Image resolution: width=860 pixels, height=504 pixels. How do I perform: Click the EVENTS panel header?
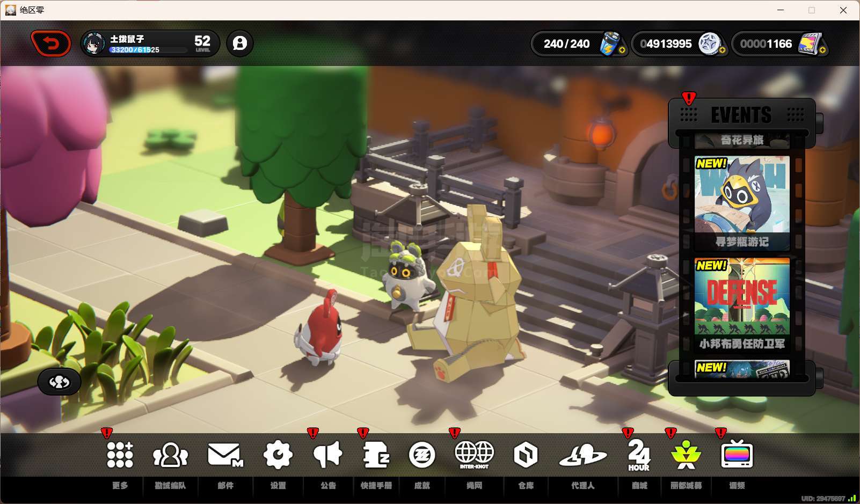point(741,115)
